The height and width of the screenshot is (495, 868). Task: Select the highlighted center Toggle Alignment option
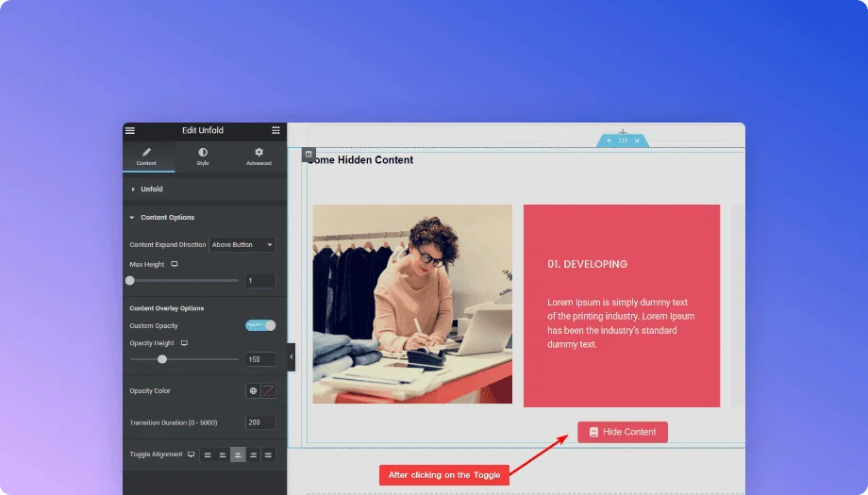point(238,454)
